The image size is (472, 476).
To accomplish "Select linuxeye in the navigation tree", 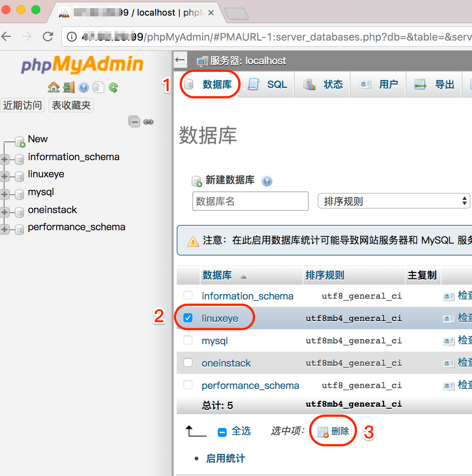I will click(x=46, y=174).
